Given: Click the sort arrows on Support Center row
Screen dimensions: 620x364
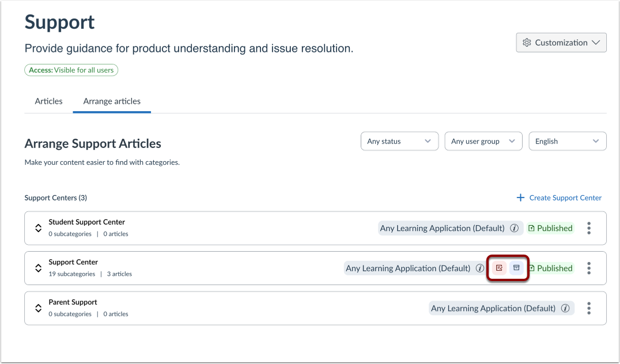Looking at the screenshot, I should 39,268.
